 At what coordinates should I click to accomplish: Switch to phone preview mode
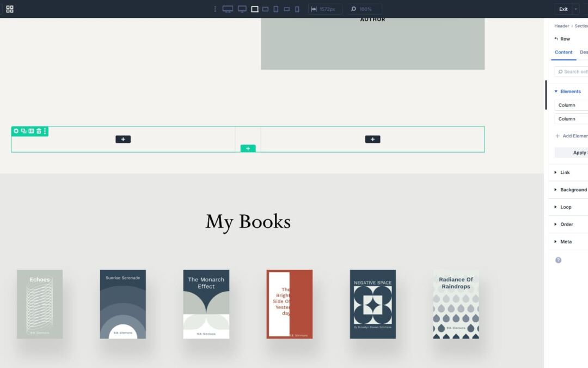[x=297, y=9]
